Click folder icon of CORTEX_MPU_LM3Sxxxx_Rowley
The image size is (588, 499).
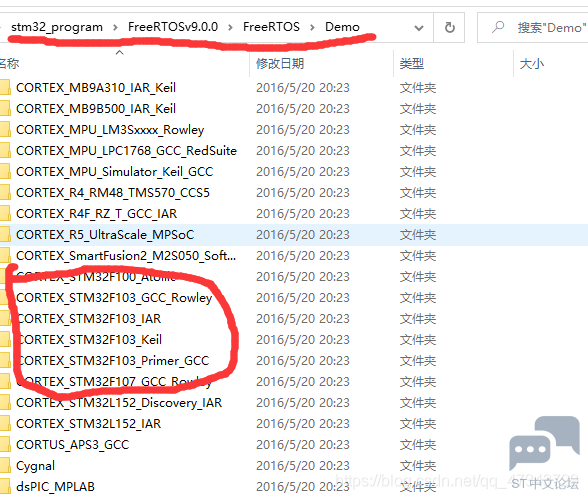[5, 130]
